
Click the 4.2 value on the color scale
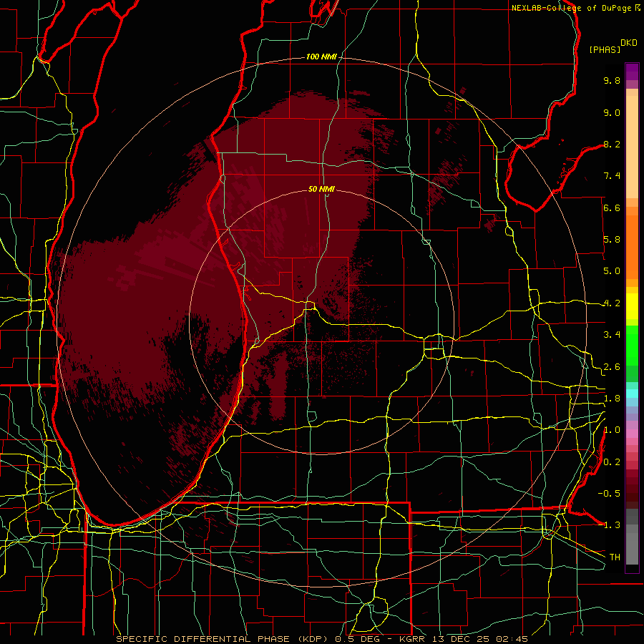tap(612, 303)
